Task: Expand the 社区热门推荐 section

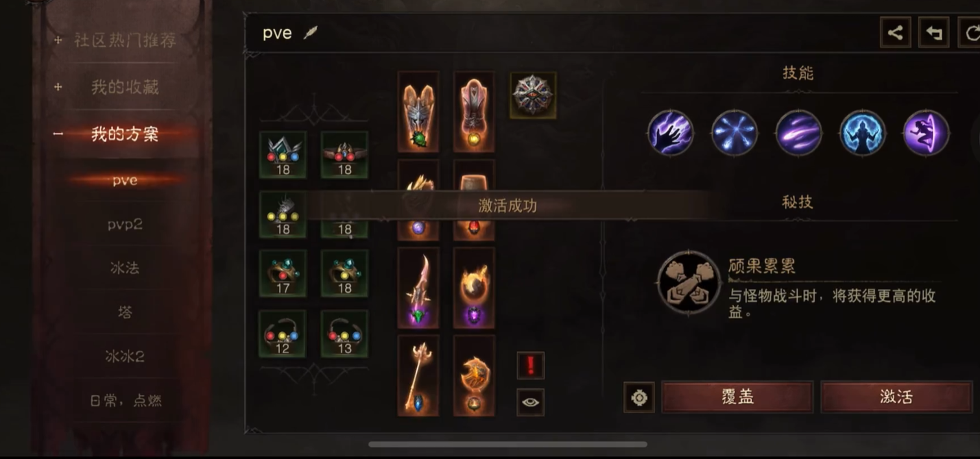Action: click(125, 40)
